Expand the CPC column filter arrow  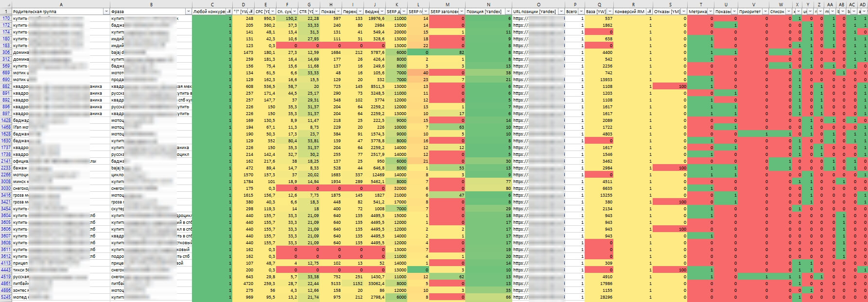pyautogui.click(x=273, y=12)
